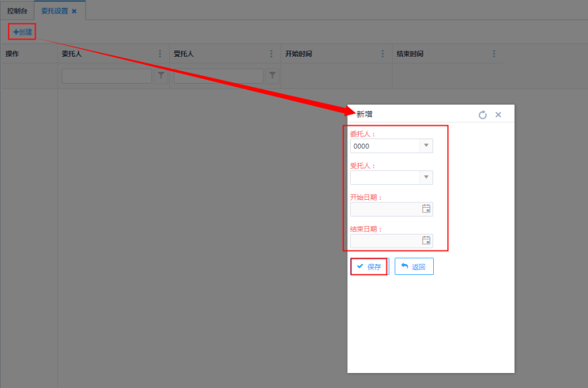Expand the 委托人 dropdown showing 0000

click(x=426, y=146)
